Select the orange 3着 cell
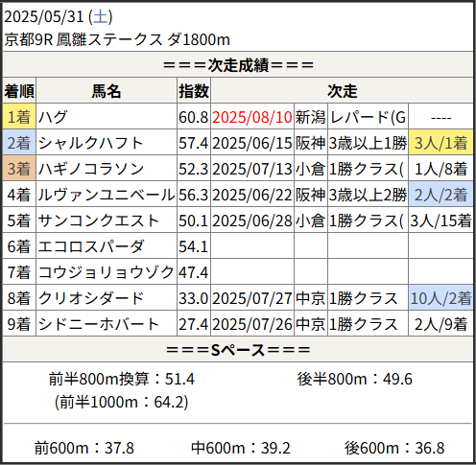 click(19, 169)
